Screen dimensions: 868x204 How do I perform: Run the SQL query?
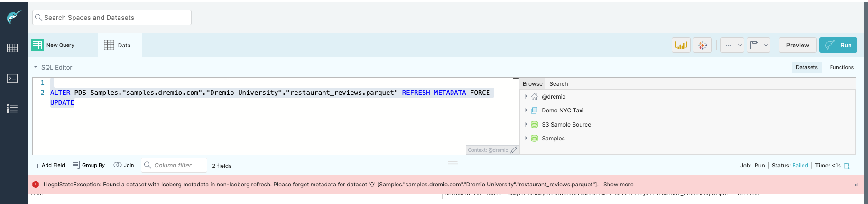coord(838,46)
